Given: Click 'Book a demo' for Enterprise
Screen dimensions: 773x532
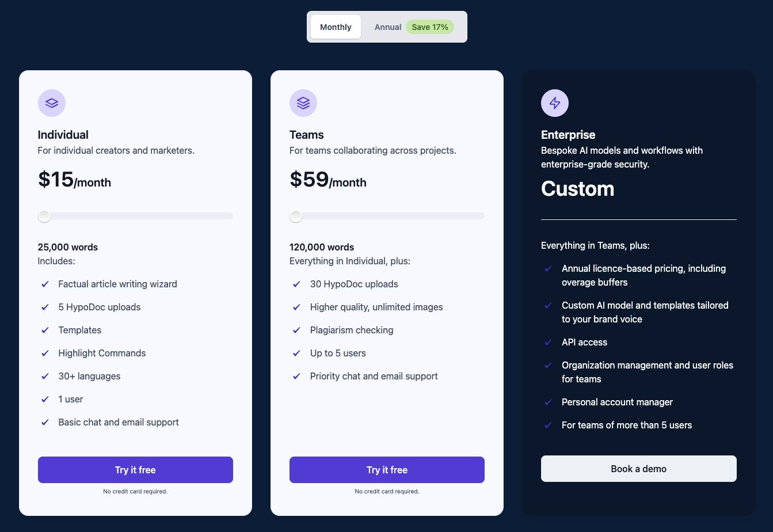Looking at the screenshot, I should pyautogui.click(x=638, y=468).
